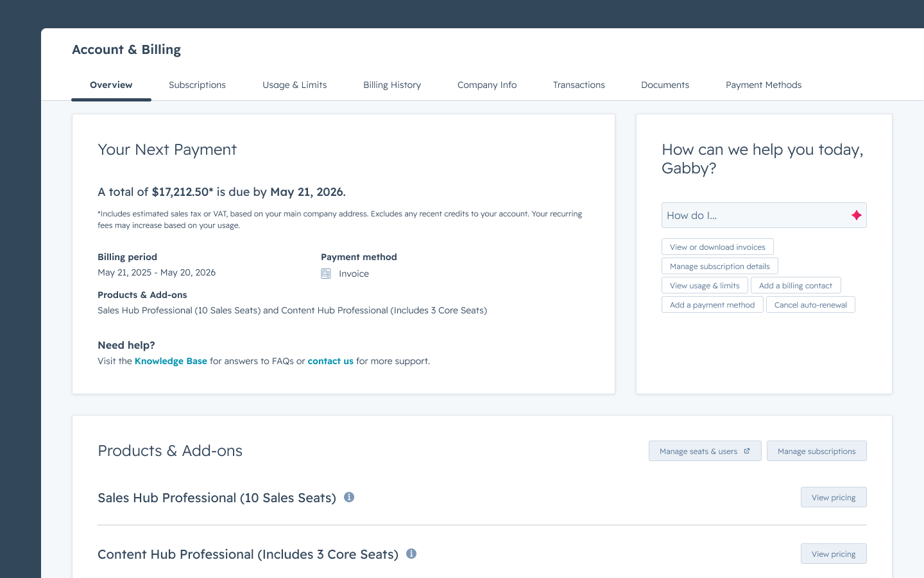Select the Company Info tab
The width and height of the screenshot is (924, 578).
[487, 85]
